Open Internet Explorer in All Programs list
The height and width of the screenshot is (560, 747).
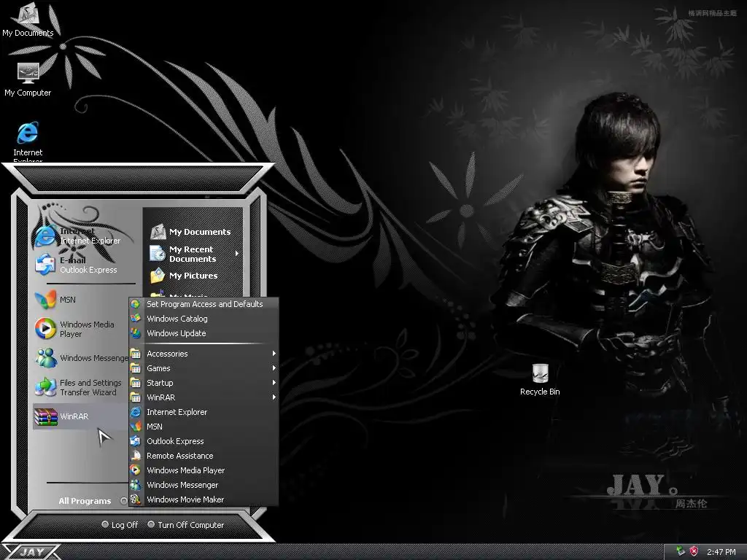pos(204,412)
